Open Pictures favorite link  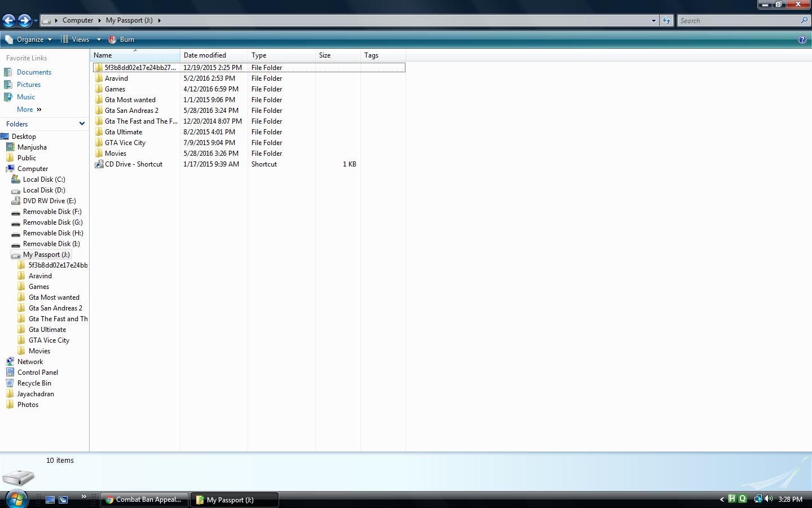(x=28, y=85)
